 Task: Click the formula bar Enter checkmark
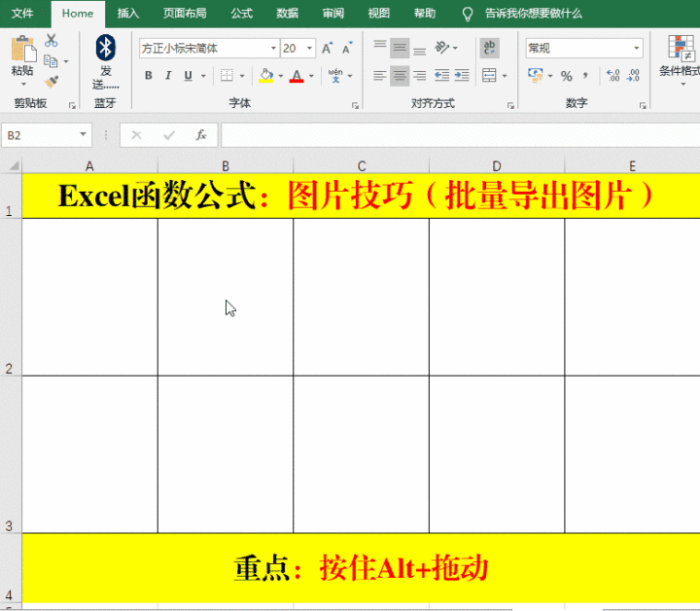click(x=169, y=135)
